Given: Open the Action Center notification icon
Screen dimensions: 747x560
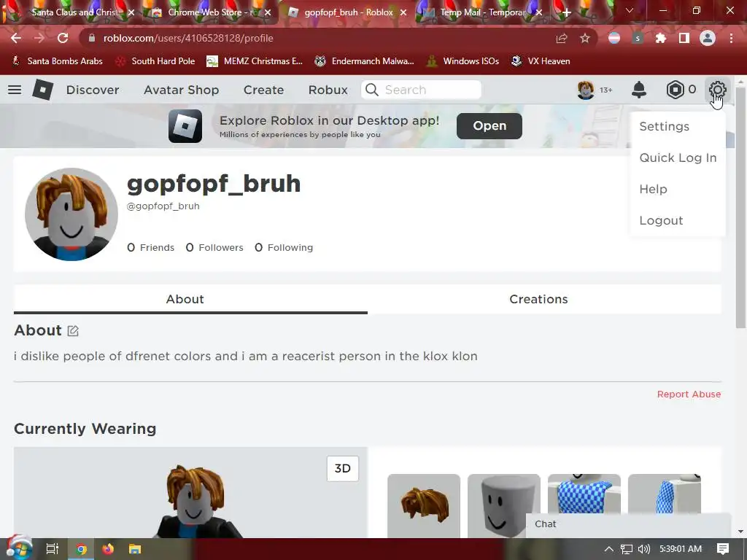Looking at the screenshot, I should pyautogui.click(x=723, y=549).
